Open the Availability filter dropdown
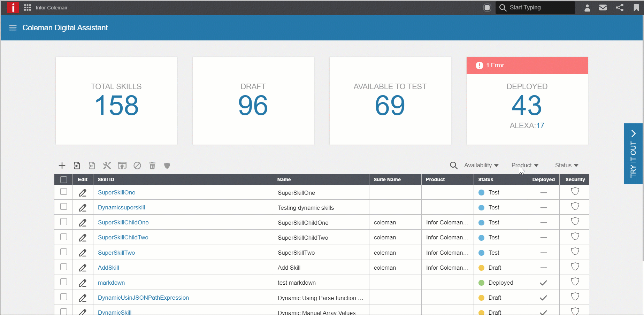Image resolution: width=644 pixels, height=315 pixels. 481,166
